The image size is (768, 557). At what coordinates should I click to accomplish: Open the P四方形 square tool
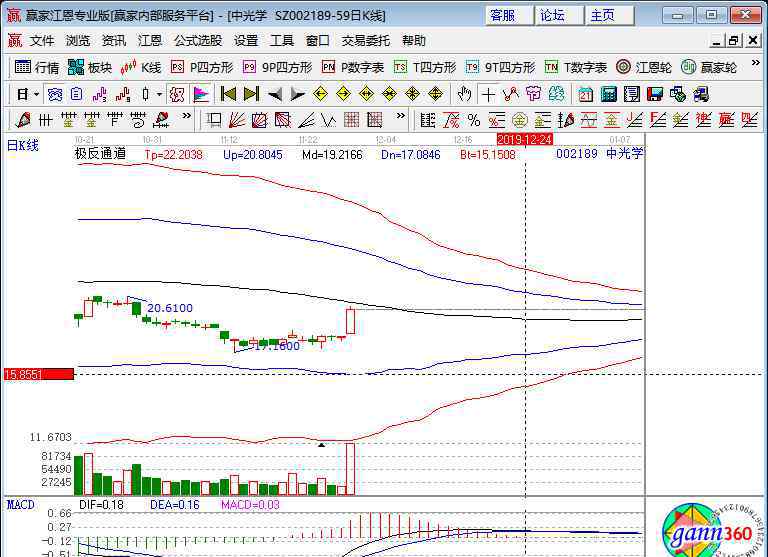tap(201, 67)
